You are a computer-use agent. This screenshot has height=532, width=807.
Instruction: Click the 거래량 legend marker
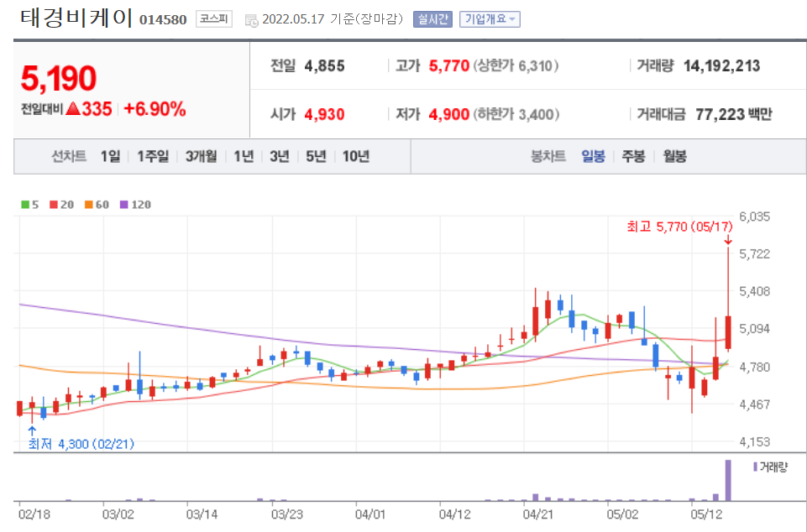755,467
